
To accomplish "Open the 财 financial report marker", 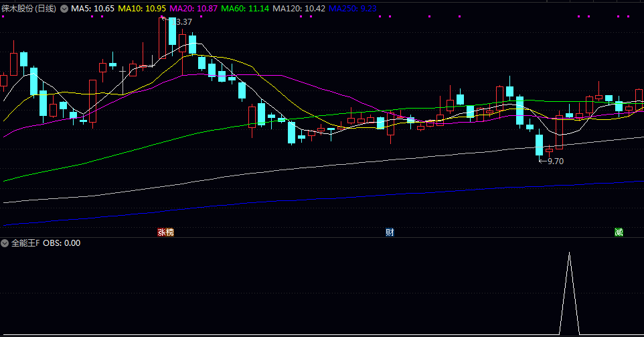I will click(x=390, y=232).
